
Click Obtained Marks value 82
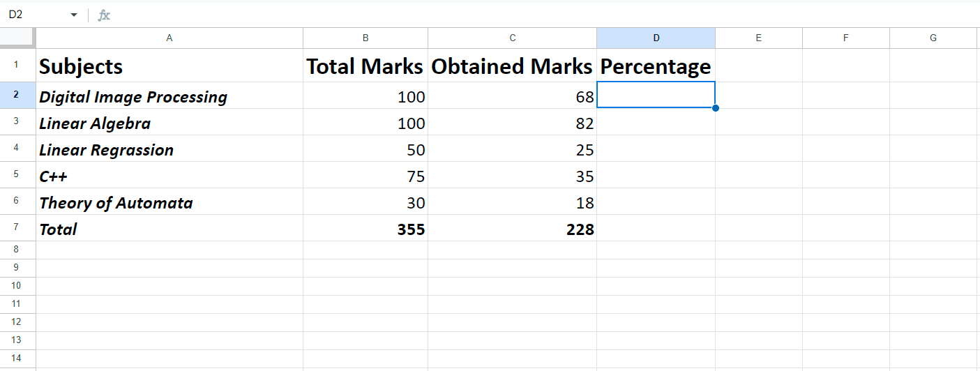513,122
